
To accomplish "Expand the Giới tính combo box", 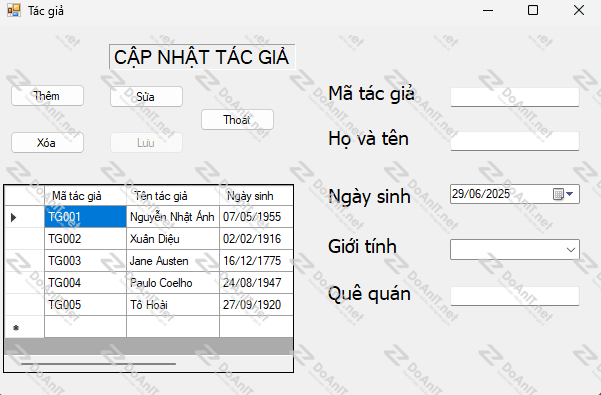I will (515, 249).
